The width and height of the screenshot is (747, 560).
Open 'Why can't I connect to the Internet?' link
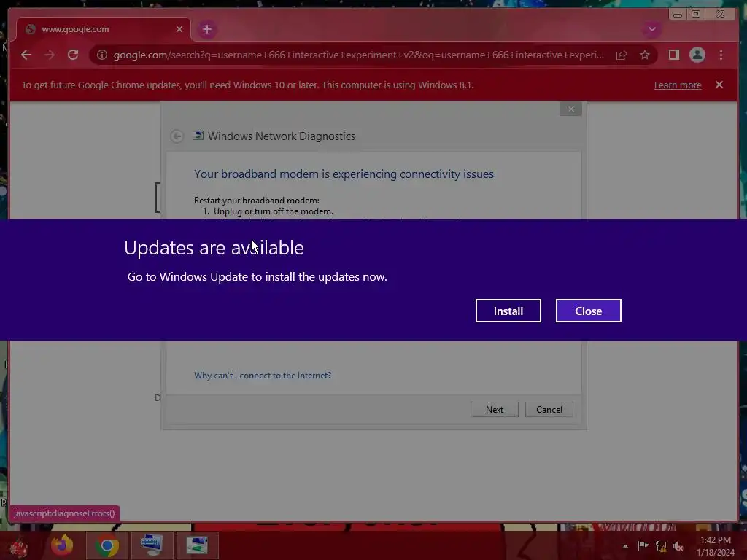pyautogui.click(x=263, y=376)
